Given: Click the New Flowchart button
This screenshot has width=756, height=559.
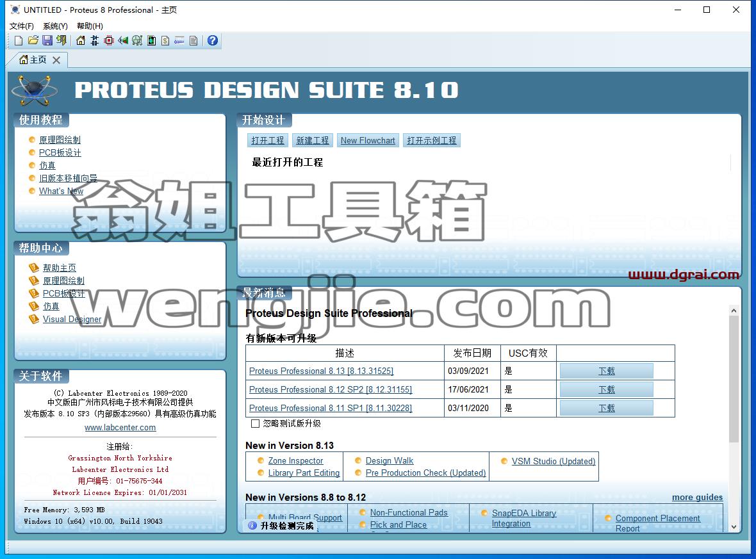Looking at the screenshot, I should click(x=368, y=140).
